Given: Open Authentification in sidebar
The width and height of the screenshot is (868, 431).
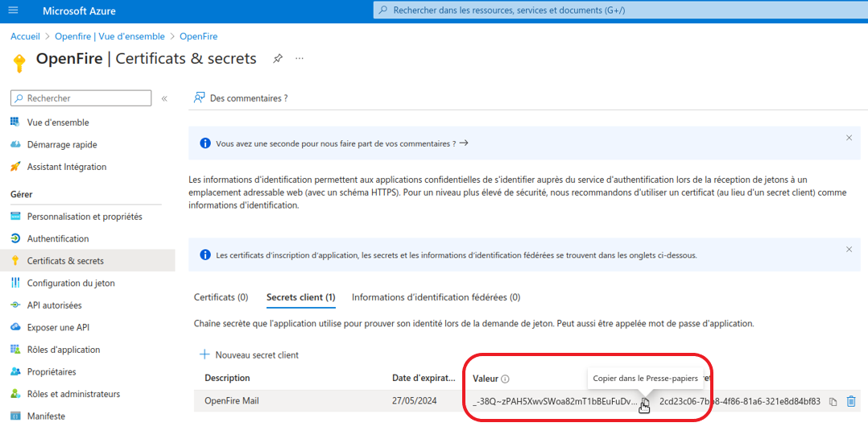Looking at the screenshot, I should tap(58, 238).
